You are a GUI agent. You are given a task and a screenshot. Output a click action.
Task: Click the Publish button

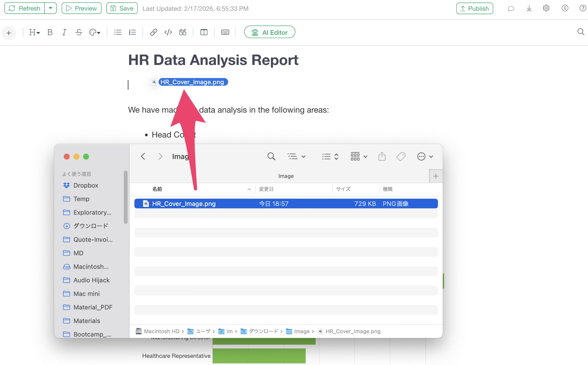coord(474,9)
